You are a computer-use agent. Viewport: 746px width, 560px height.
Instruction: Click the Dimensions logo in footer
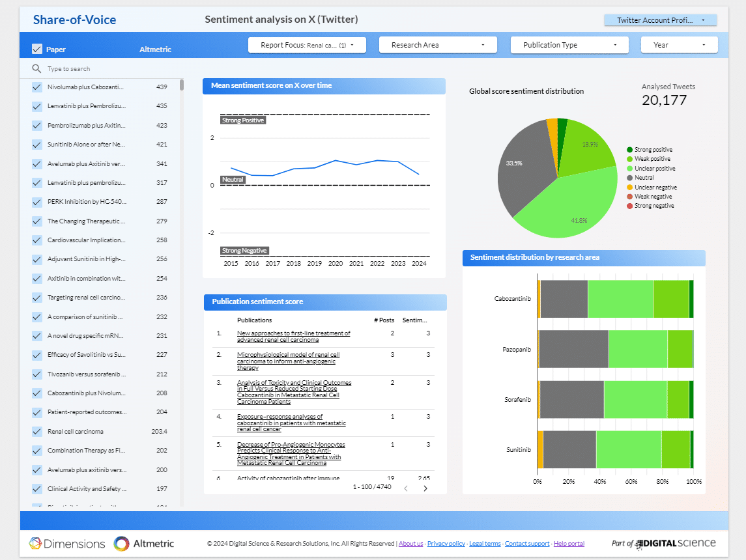click(x=67, y=544)
